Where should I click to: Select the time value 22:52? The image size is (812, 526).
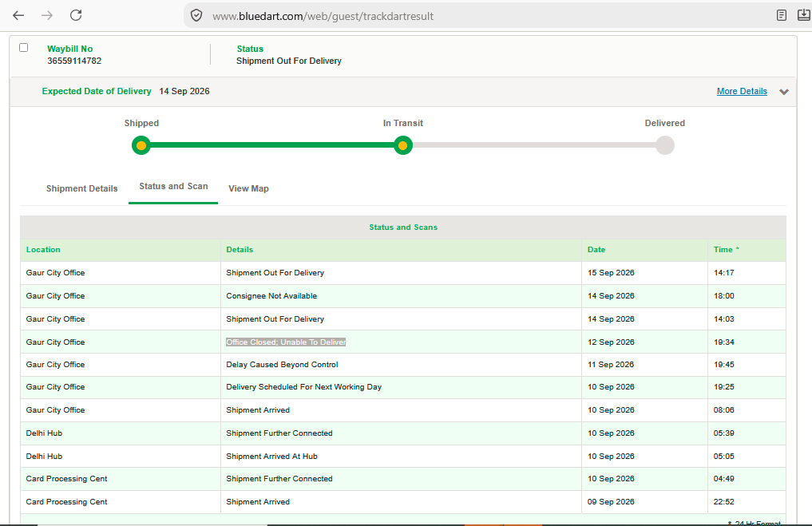[x=724, y=502]
